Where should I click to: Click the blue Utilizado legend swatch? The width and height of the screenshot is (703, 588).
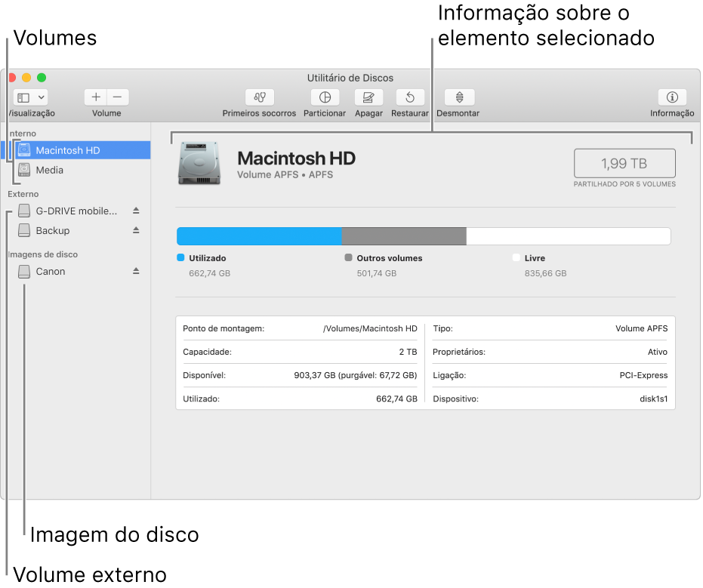pyautogui.click(x=180, y=257)
